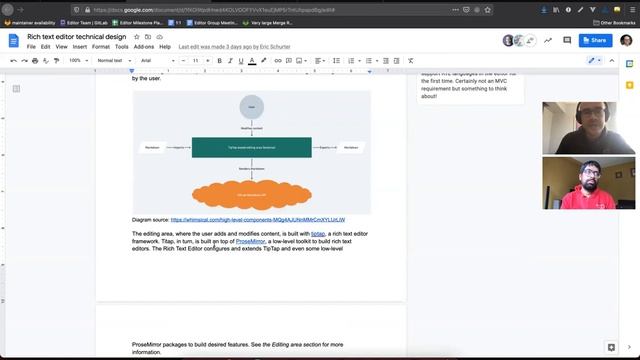The height and width of the screenshot is (360, 640).
Task: Open the Format menu
Action: (x=101, y=47)
